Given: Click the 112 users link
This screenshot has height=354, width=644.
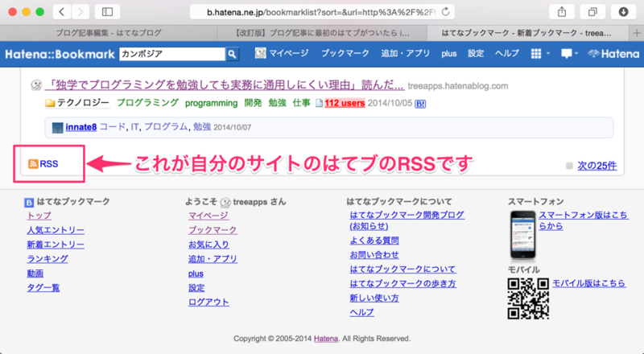Looking at the screenshot, I should pos(345,103).
